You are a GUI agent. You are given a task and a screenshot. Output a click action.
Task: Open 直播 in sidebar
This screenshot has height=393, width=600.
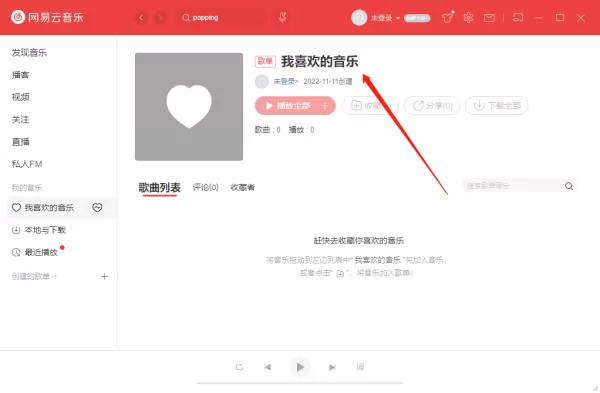(x=21, y=142)
